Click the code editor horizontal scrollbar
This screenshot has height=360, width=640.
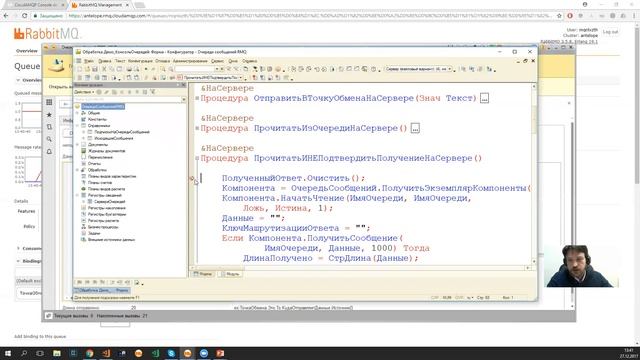point(360,268)
